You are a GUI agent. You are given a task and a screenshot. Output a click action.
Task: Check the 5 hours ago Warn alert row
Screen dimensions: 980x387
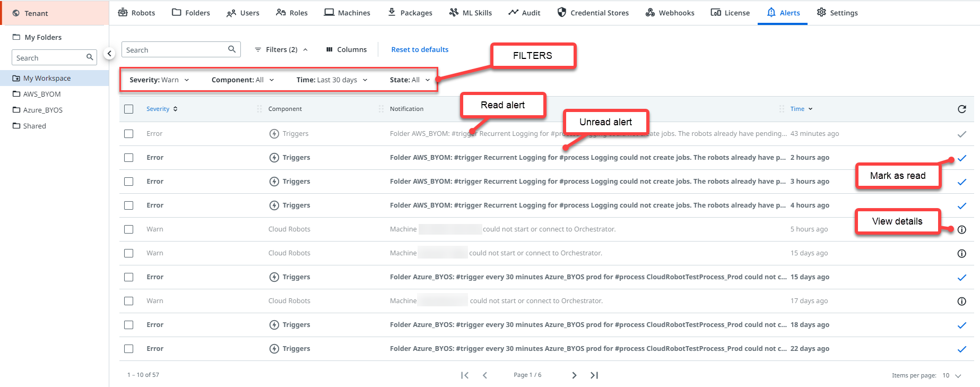[128, 229]
